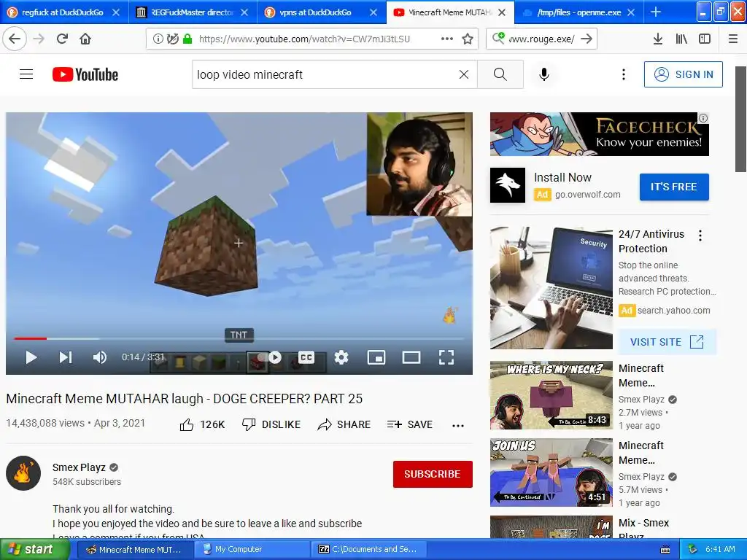
Task: Open the page actions three-dot menu in address bar
Action: [447, 39]
